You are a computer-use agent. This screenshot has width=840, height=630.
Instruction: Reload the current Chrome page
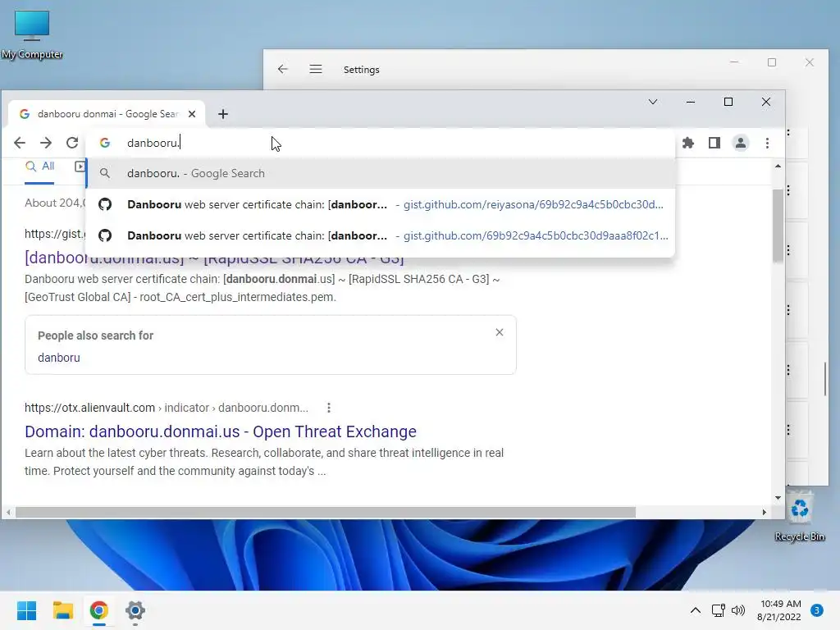(72, 143)
